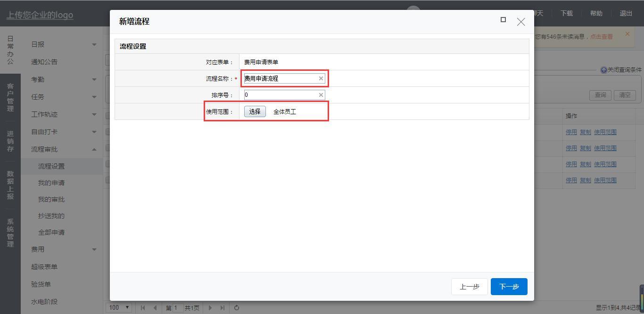The height and width of the screenshot is (314, 644).
Task: Go to next page using pagination arrow
Action: coord(210,308)
